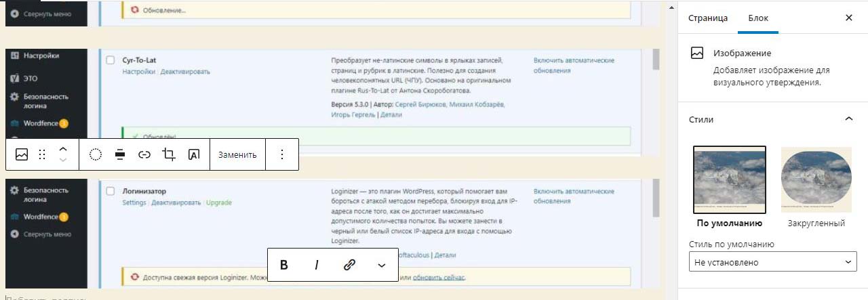
Task: Toggle italic in caption toolbar
Action: (316, 265)
